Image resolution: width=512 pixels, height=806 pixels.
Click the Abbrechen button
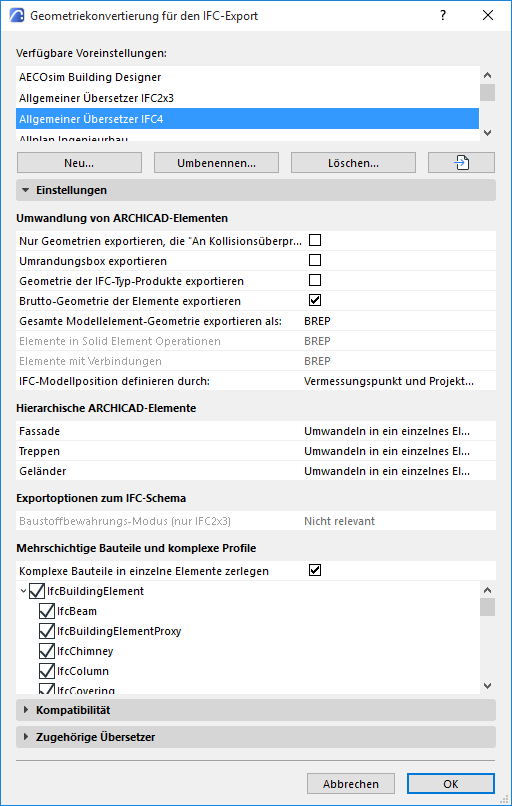point(351,784)
